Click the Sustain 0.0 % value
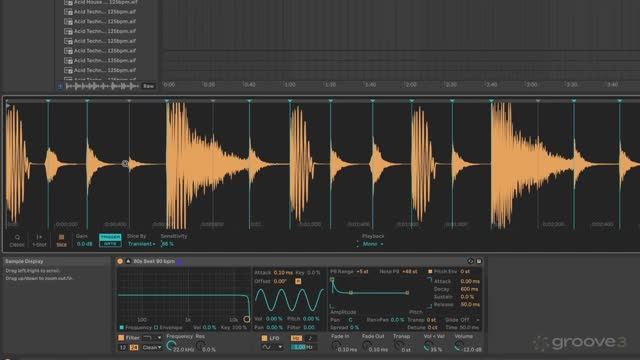This screenshot has width=640, height=360. 467,297
